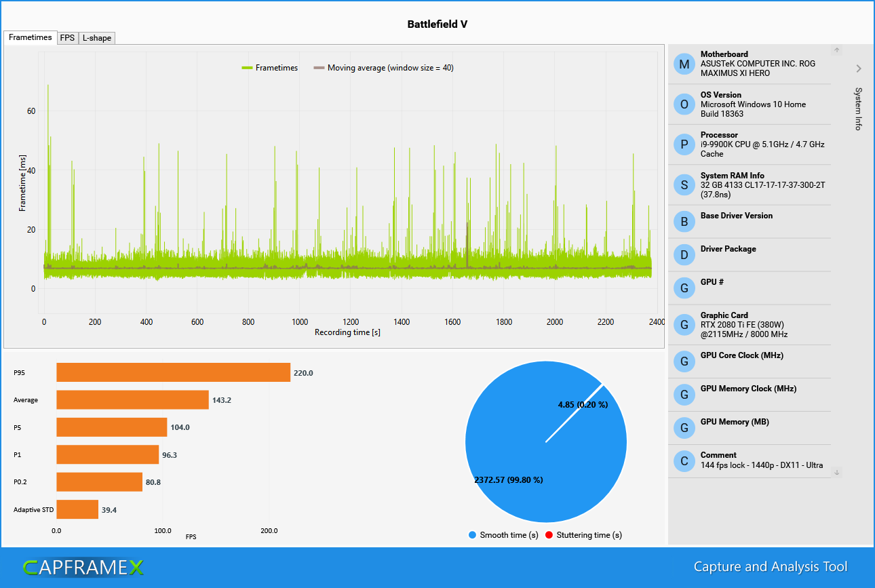The image size is (875, 588).
Task: Click the GPU Memory (MB) heading
Action: click(x=735, y=422)
